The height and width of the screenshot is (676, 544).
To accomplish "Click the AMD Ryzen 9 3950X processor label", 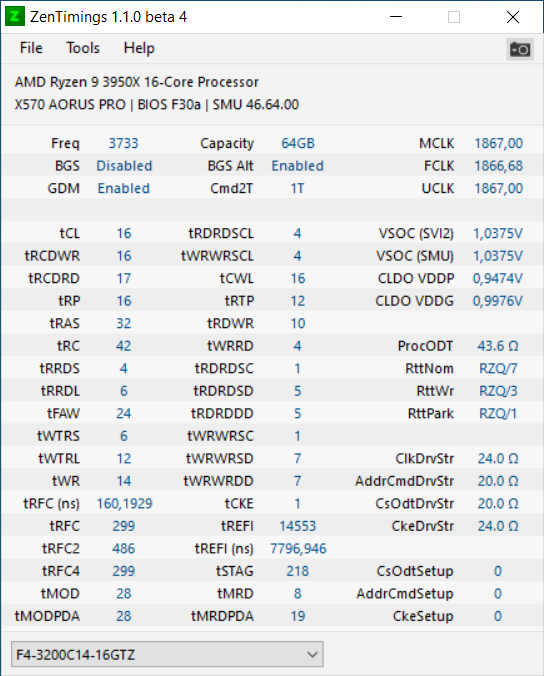I will pos(137,82).
